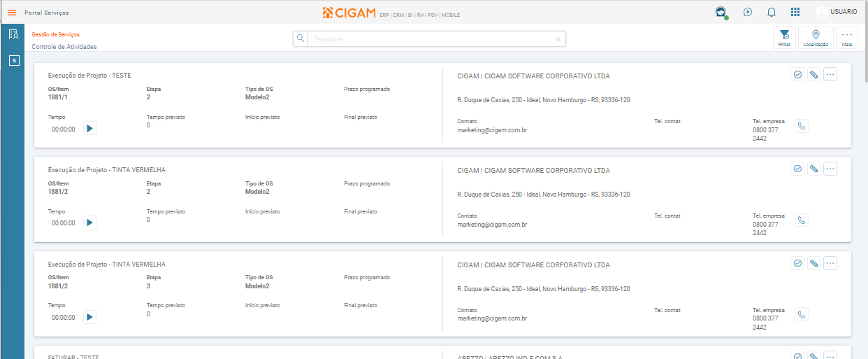Screen dimensions: 868x359
Task: Click address text on Execução de Projeto - TESTE card
Action: (x=544, y=100)
